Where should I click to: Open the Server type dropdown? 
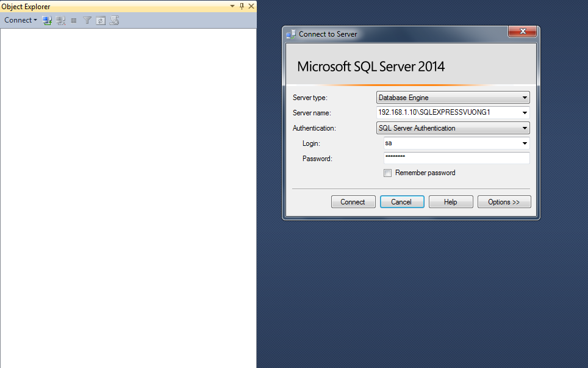click(453, 98)
